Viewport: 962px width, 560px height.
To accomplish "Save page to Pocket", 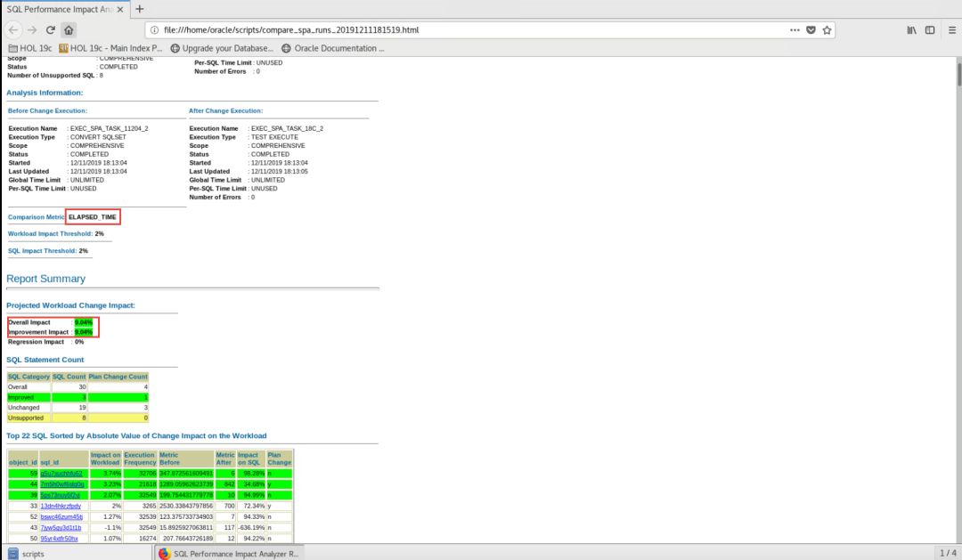I will point(811,29).
